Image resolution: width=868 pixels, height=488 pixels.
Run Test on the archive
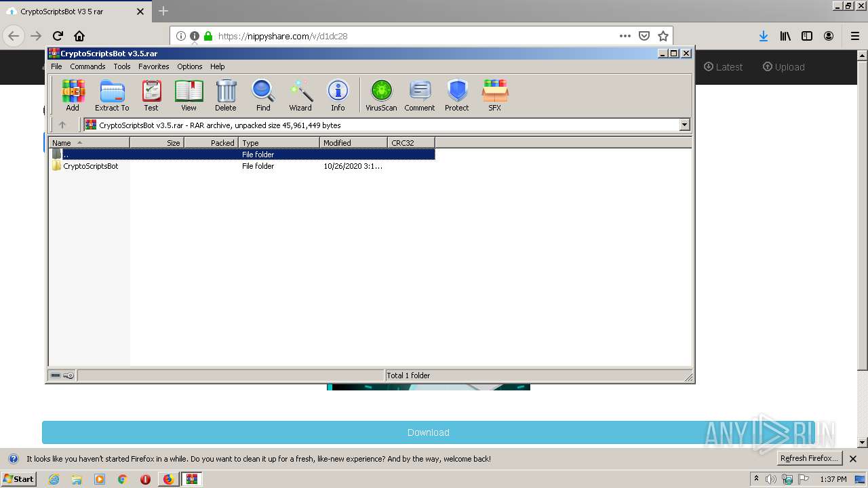(x=151, y=95)
